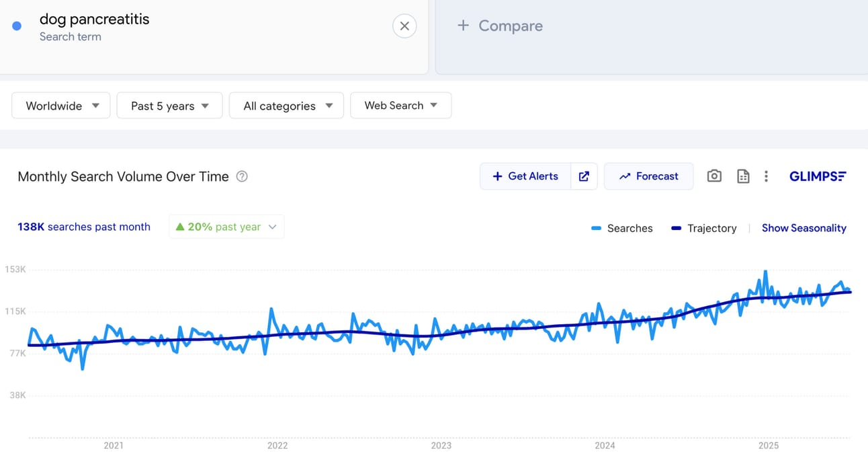Click the blue dot beside search term
The image size is (868, 460).
click(17, 26)
